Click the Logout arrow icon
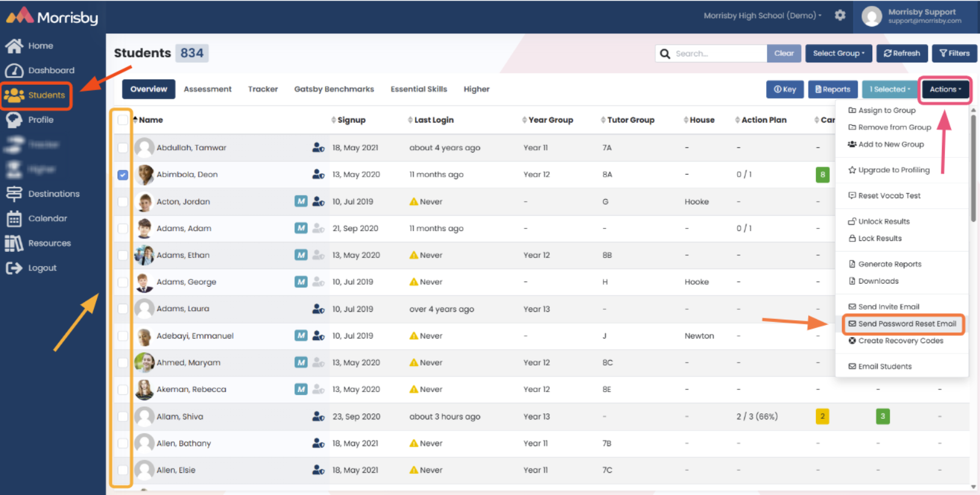The width and height of the screenshot is (980, 495). [14, 268]
